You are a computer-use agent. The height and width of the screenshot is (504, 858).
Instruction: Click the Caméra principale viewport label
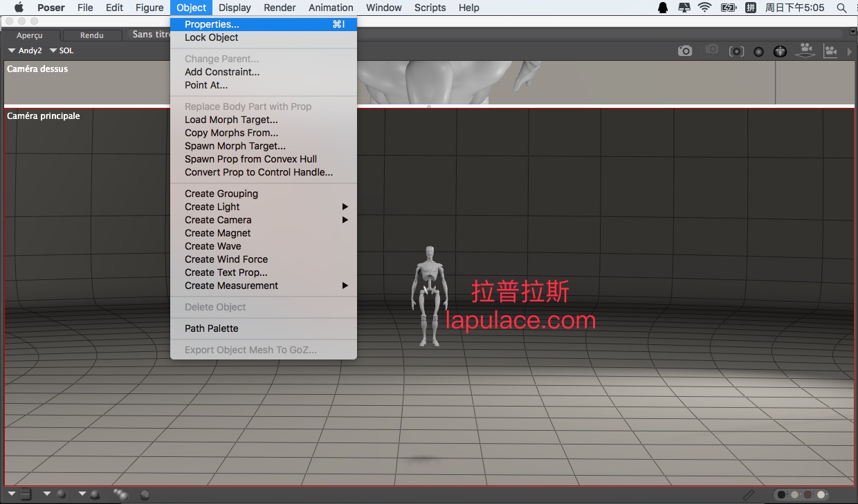coord(43,116)
